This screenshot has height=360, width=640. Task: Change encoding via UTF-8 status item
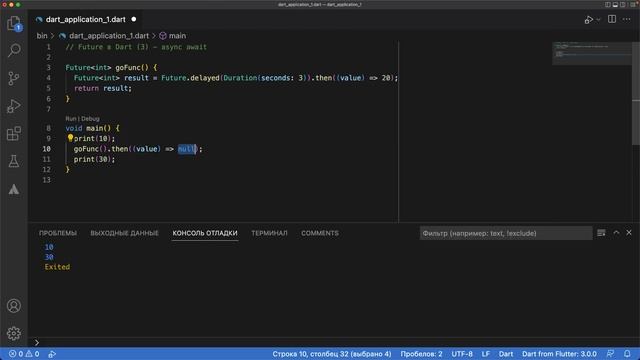point(462,354)
